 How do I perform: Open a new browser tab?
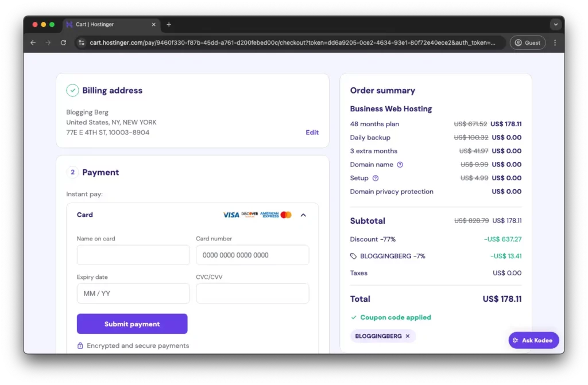click(168, 24)
